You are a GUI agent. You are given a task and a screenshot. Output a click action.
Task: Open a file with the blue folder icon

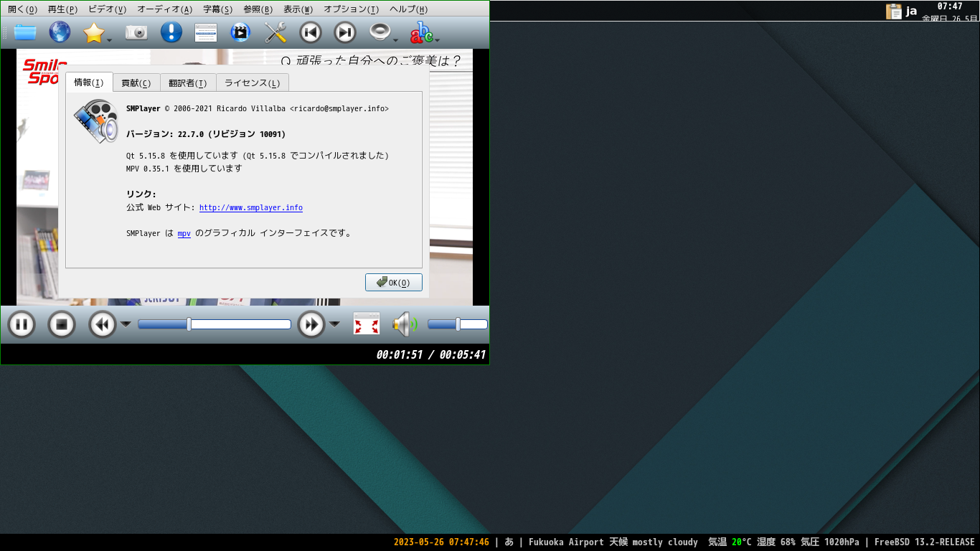click(x=25, y=32)
